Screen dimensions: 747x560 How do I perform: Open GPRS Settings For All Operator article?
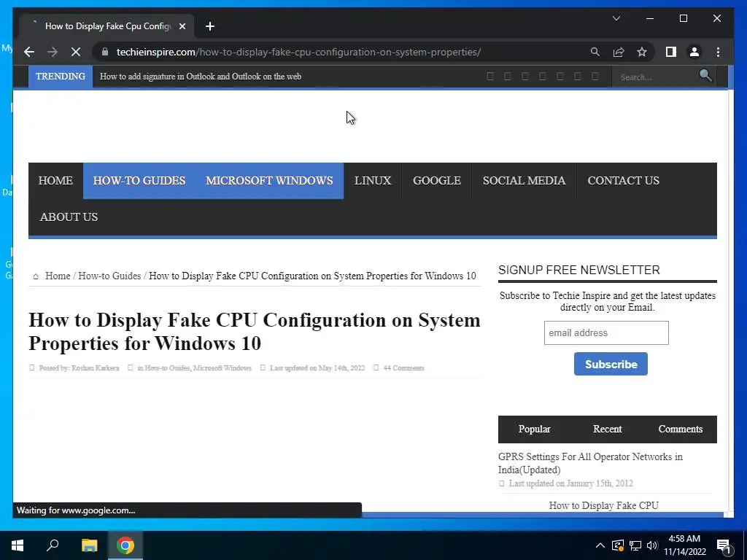pos(590,463)
